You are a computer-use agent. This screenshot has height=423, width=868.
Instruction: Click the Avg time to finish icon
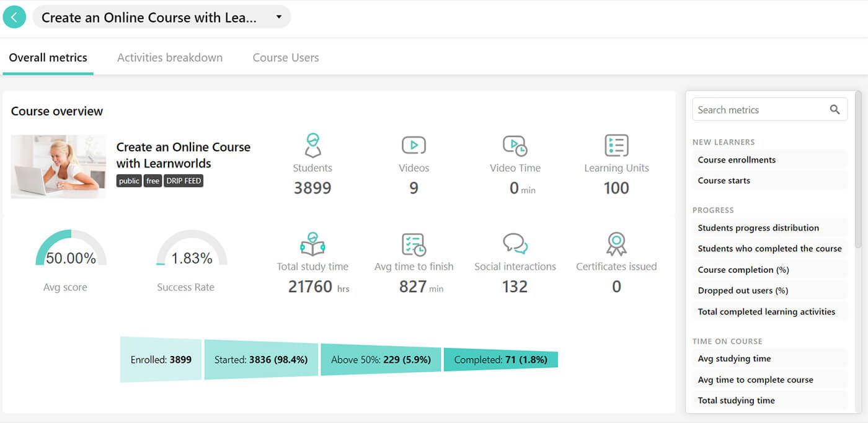[x=414, y=244]
